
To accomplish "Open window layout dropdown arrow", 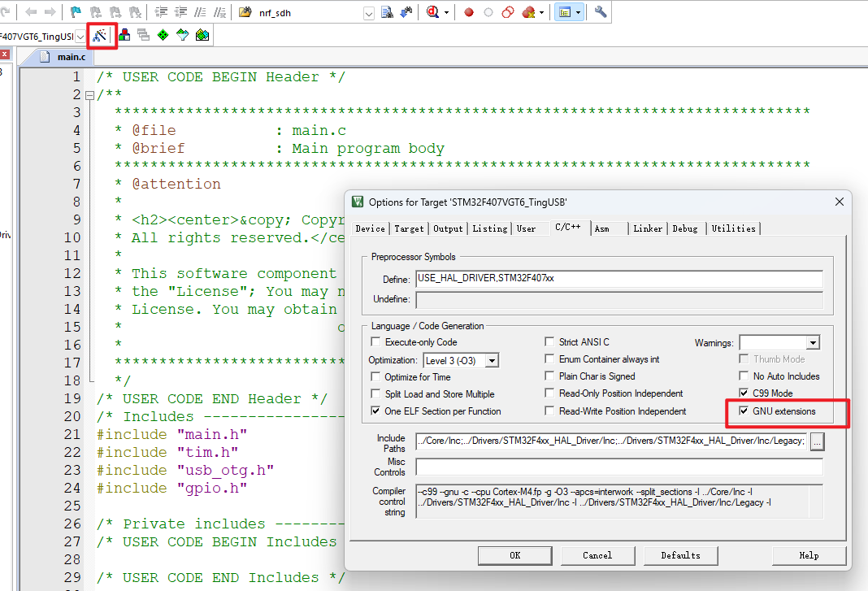I will click(x=578, y=12).
